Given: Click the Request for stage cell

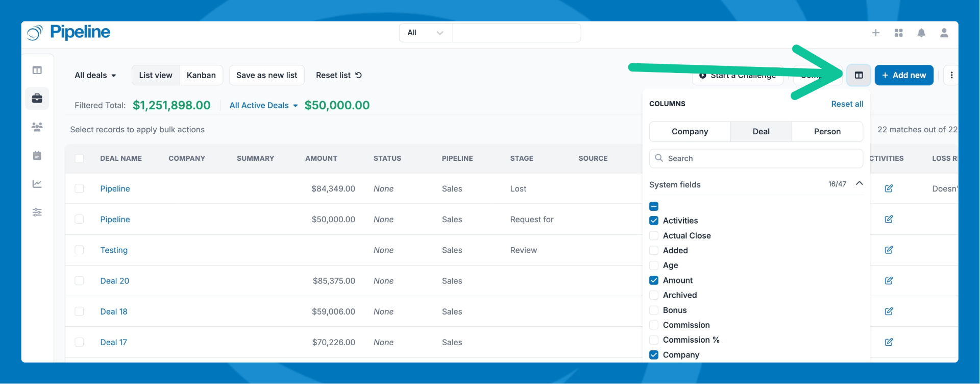Looking at the screenshot, I should point(532,219).
